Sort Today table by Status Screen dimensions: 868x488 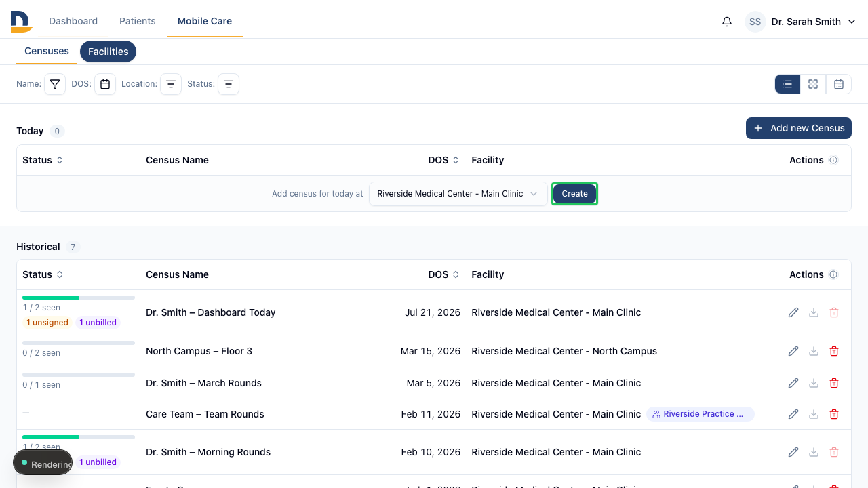[43, 160]
